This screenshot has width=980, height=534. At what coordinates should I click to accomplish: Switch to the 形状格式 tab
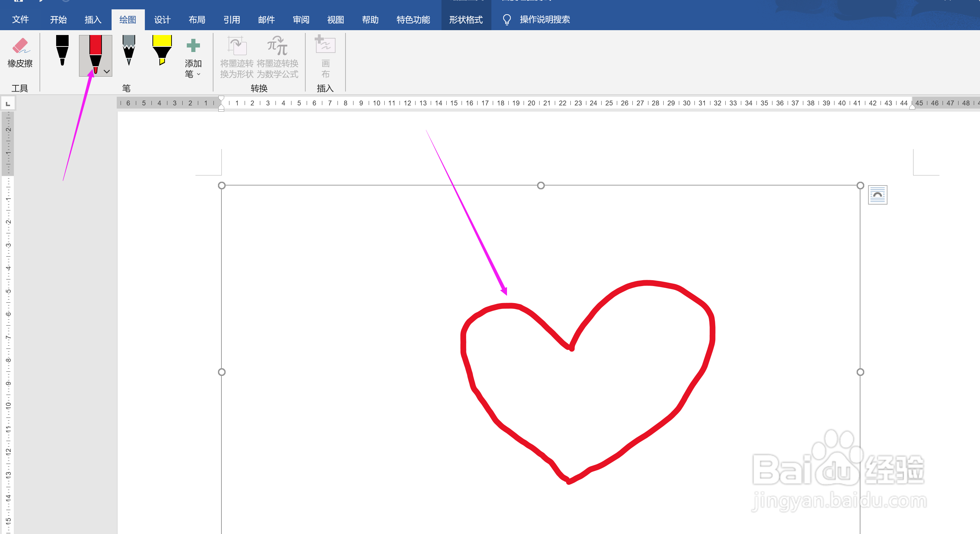(x=466, y=19)
